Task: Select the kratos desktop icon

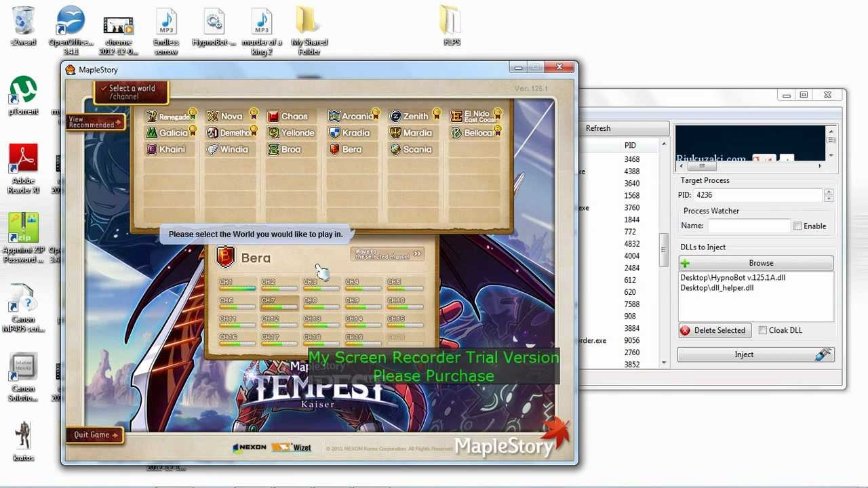Action: (x=23, y=441)
